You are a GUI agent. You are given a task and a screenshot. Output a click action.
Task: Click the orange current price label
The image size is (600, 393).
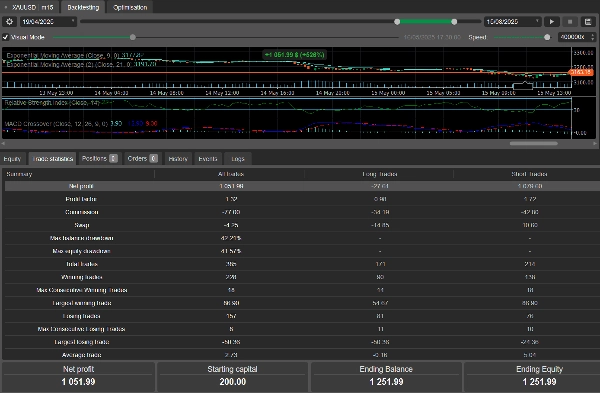click(x=581, y=72)
